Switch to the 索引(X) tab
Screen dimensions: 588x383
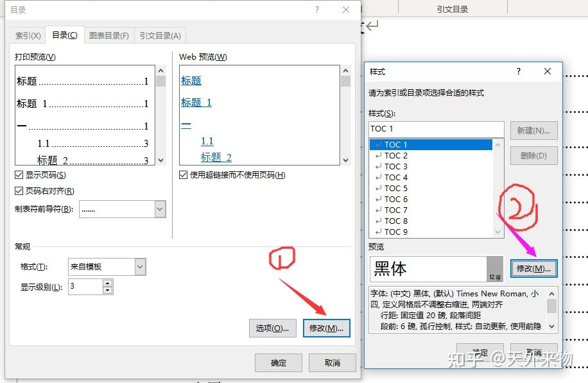coord(28,35)
